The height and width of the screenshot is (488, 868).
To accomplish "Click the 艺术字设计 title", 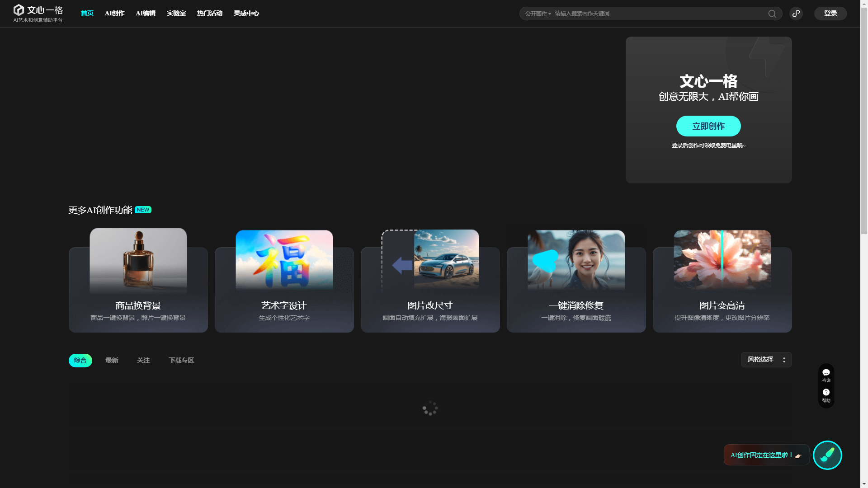I will click(x=284, y=306).
